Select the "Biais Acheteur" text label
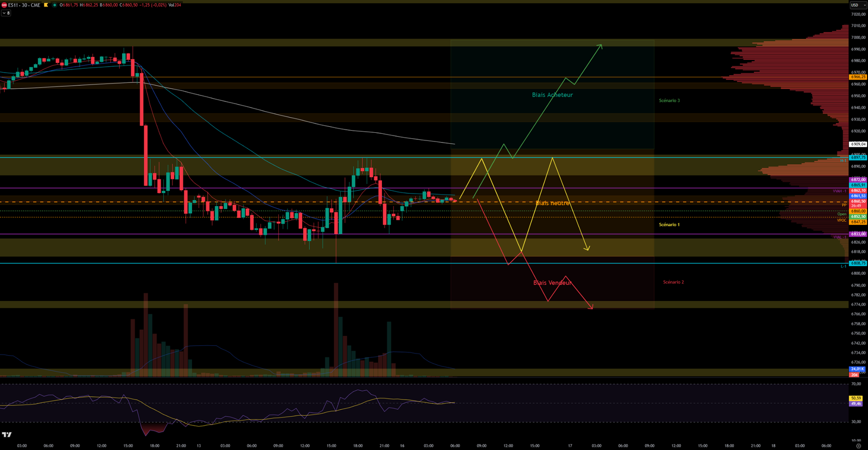The image size is (868, 450). [552, 95]
